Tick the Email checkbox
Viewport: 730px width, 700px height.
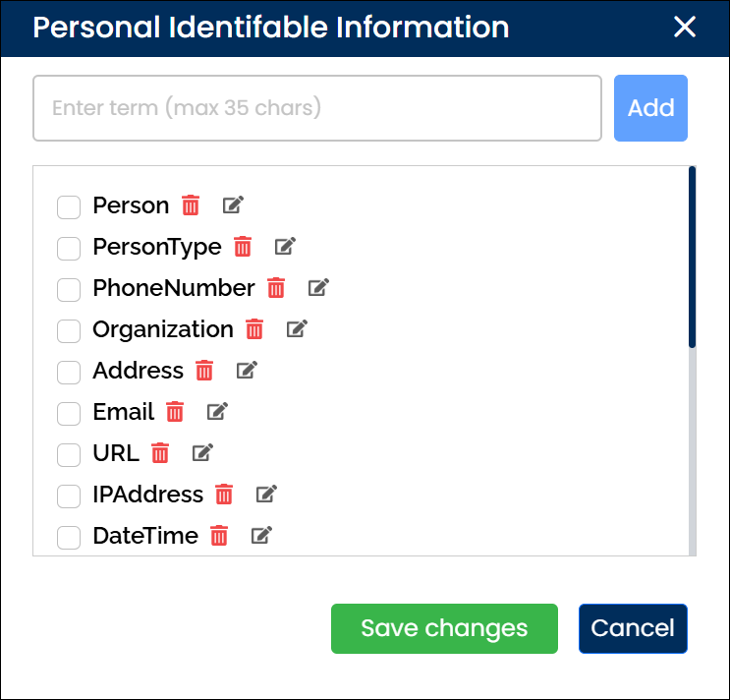(x=69, y=414)
